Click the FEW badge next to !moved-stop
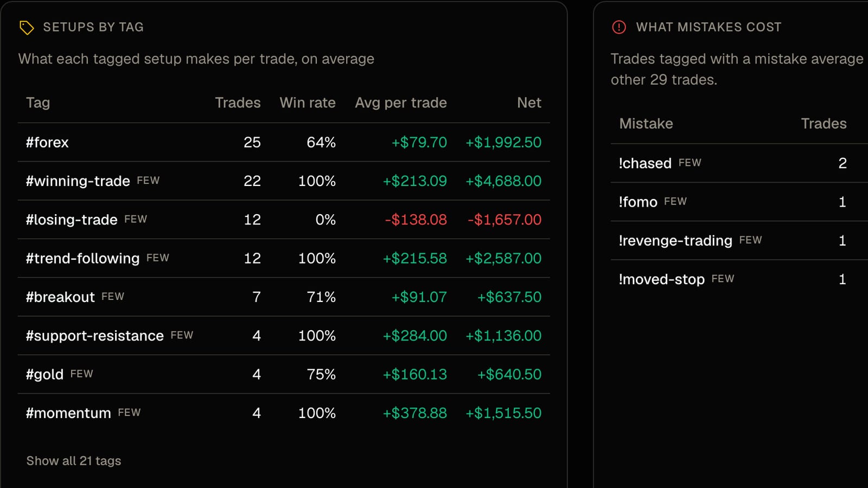Screen dimensions: 868x488 click(x=723, y=279)
